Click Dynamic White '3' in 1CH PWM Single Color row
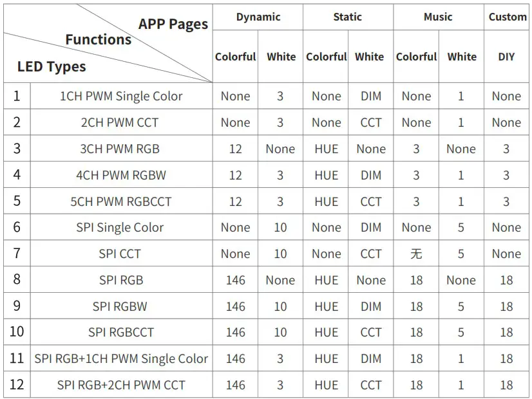 point(280,97)
